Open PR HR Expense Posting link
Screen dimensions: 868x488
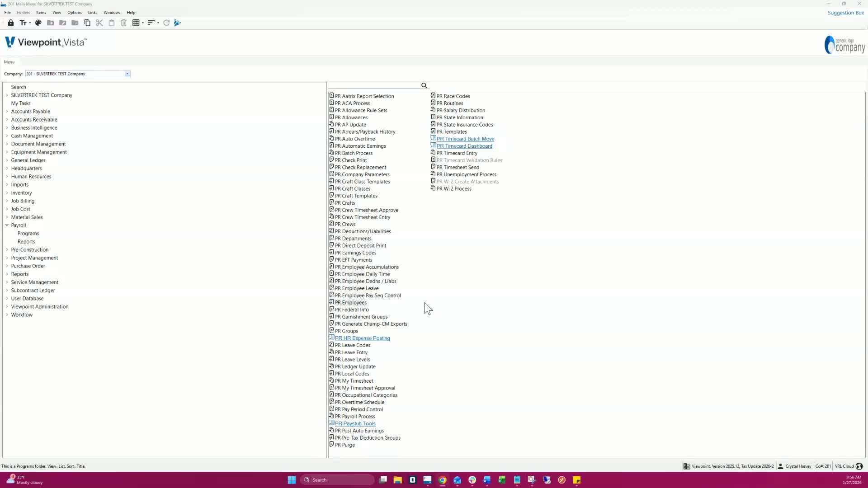click(x=362, y=338)
